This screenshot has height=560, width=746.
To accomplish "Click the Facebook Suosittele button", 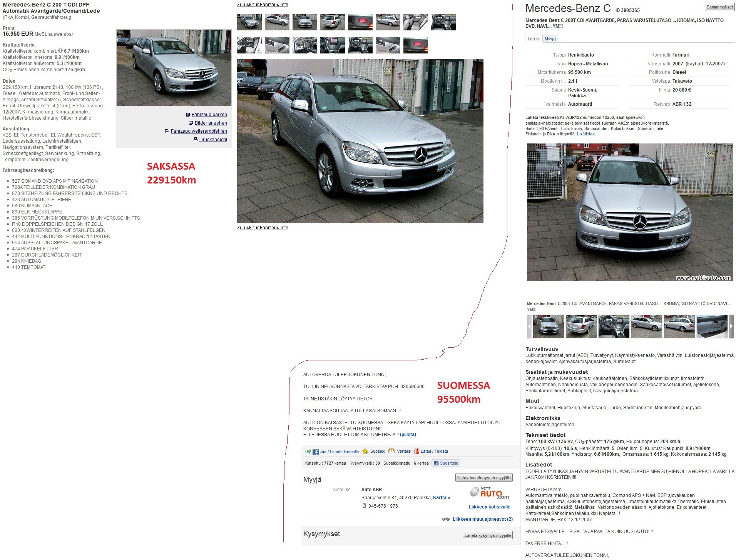I will pyautogui.click(x=446, y=463).
